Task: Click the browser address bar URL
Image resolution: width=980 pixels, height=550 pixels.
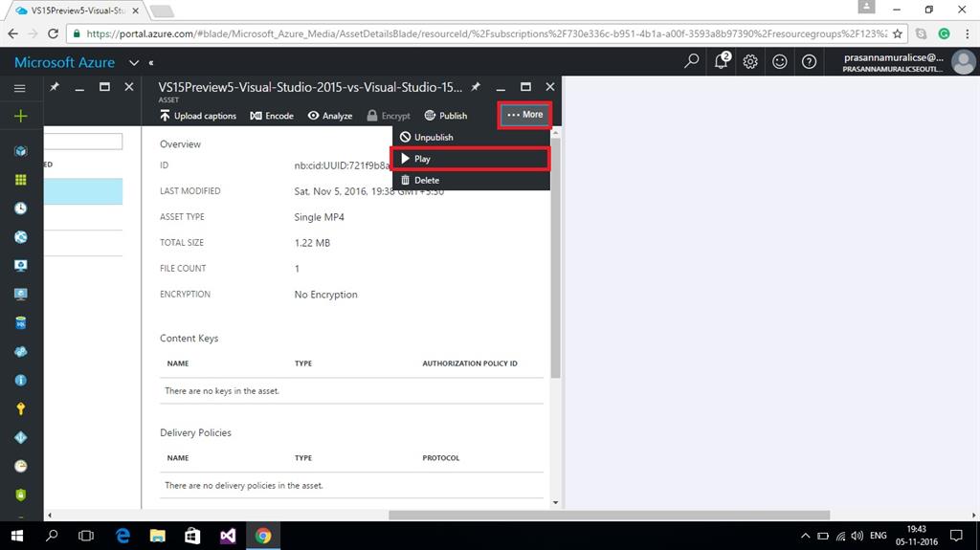Action: (486, 33)
